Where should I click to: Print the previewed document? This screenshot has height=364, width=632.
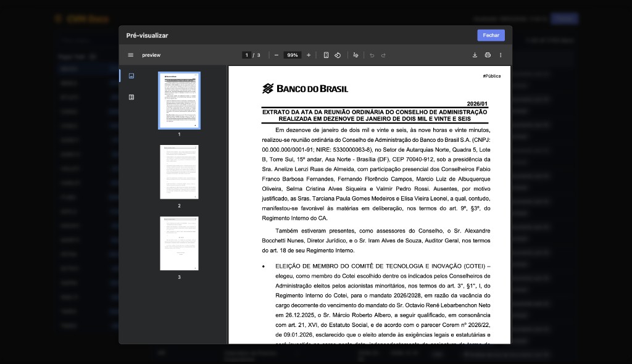[x=488, y=55]
